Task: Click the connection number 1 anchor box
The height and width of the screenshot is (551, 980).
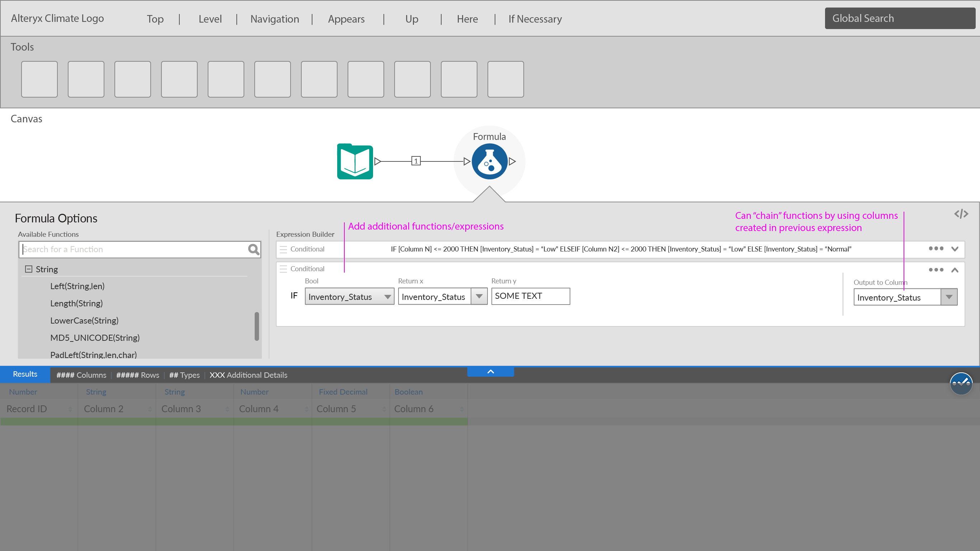Action: pyautogui.click(x=416, y=161)
